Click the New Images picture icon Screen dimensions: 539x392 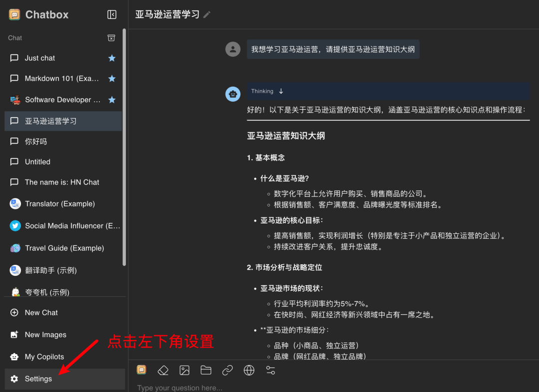[x=14, y=335]
